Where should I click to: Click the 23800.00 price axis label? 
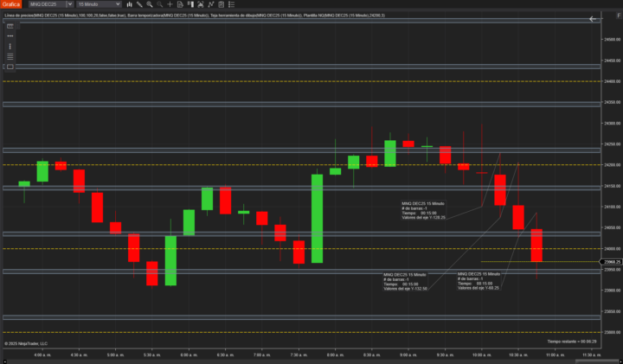pyautogui.click(x=612, y=332)
